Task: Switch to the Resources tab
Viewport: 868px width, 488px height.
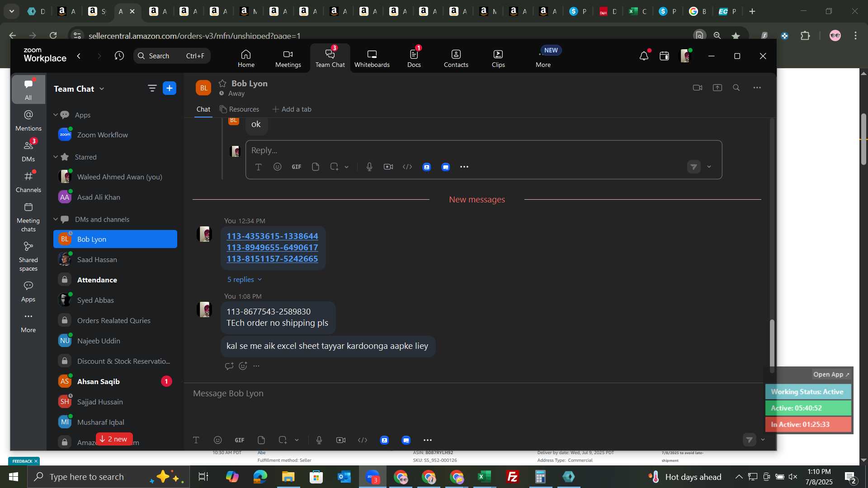Action: (x=240, y=109)
